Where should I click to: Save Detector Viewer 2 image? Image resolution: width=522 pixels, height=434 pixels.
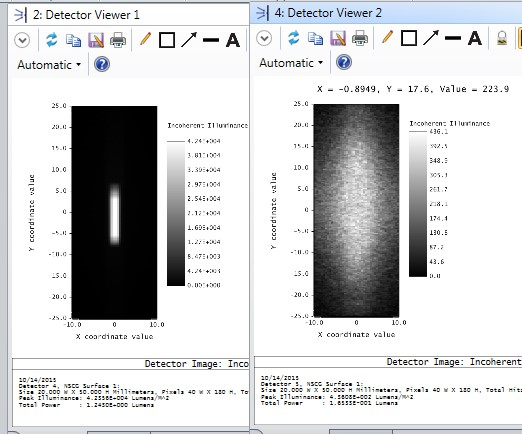[x=338, y=38]
